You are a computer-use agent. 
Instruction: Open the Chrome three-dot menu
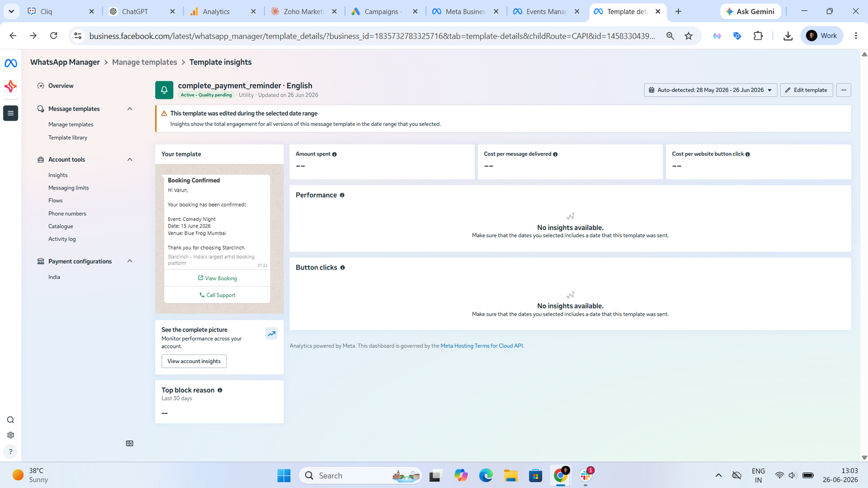pos(856,36)
